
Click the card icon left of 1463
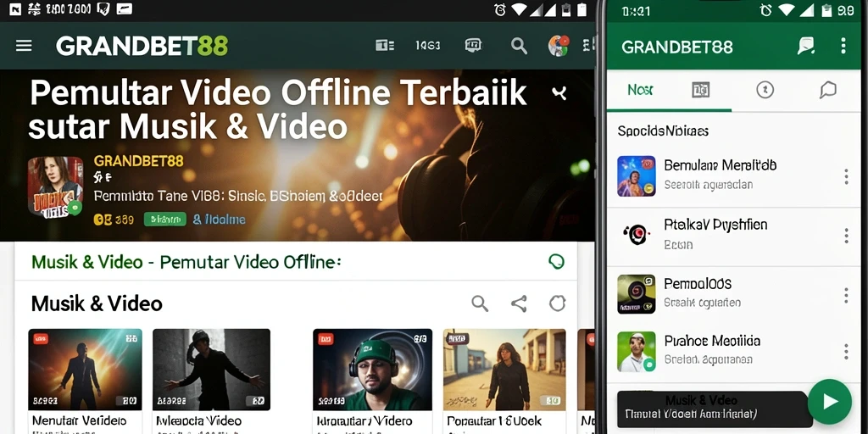click(385, 46)
